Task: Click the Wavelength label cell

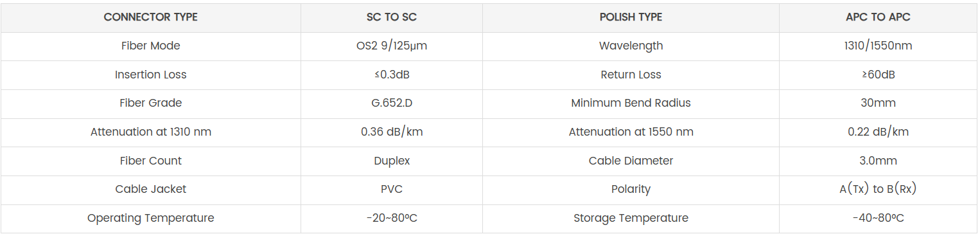Action: coord(631,46)
